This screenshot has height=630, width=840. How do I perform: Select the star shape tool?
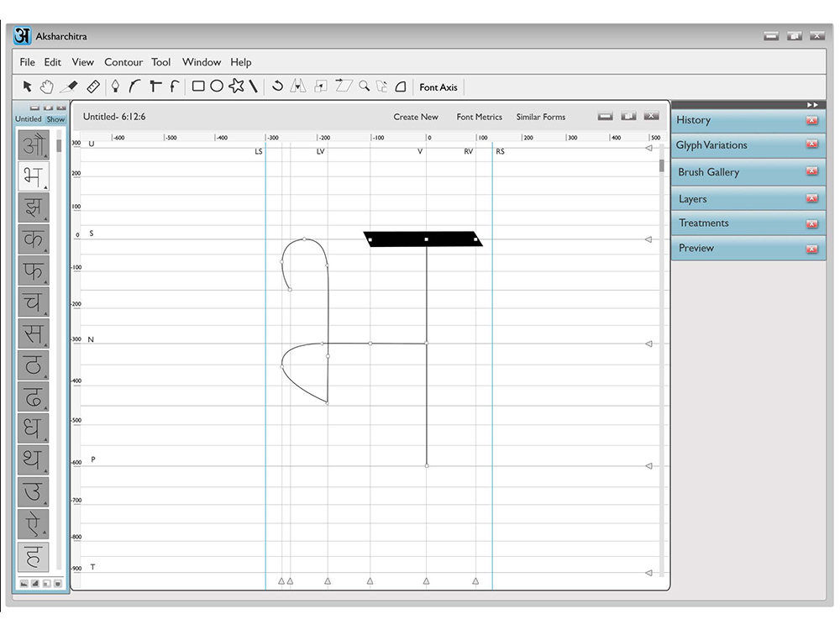236,86
